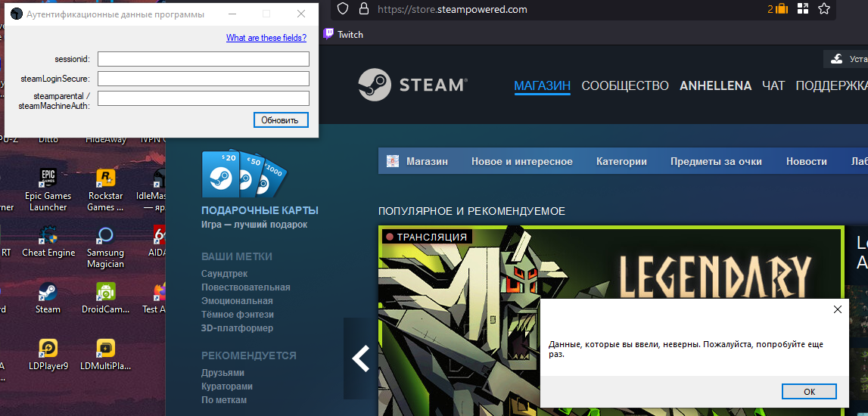Image resolution: width=868 pixels, height=416 pixels.
Task: Open ПОДДЕРЖКА in Steam navigation
Action: (x=832, y=85)
